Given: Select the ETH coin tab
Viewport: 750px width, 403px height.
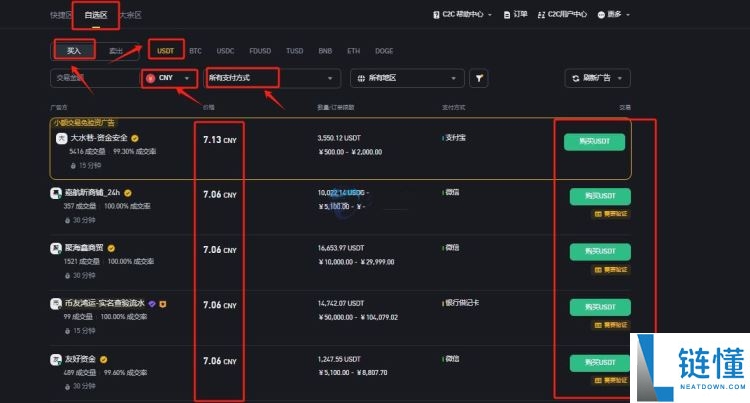Looking at the screenshot, I should (354, 51).
